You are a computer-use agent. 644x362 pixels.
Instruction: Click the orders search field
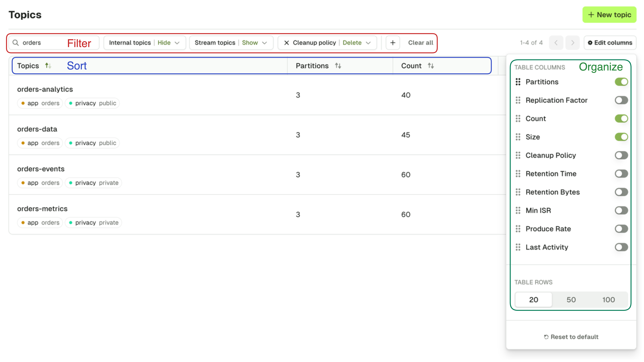click(54, 43)
